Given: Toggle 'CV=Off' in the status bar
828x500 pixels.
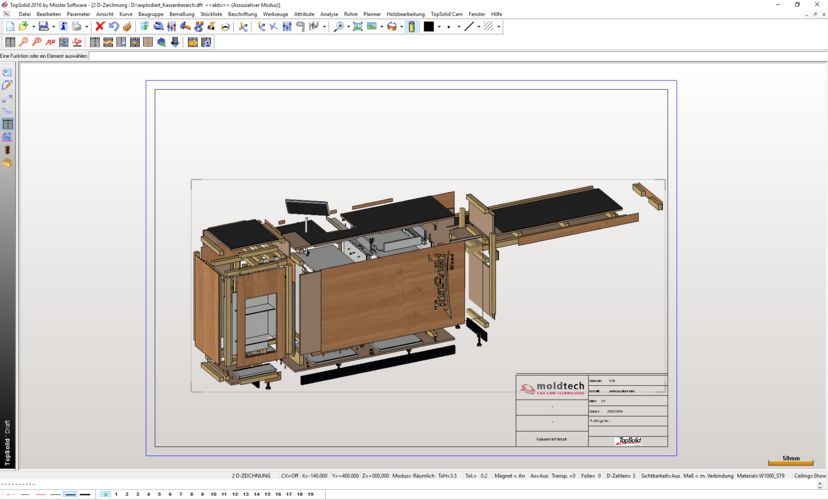Looking at the screenshot, I should 290,476.
